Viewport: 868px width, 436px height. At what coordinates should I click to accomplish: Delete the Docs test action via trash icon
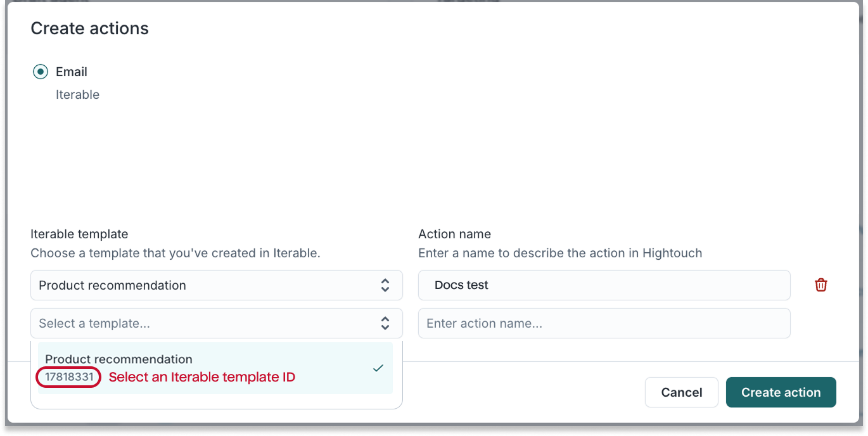[820, 285]
